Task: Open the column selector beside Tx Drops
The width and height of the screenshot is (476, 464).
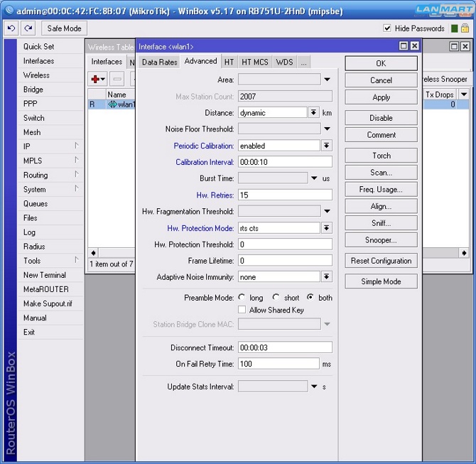Action: 463,95
